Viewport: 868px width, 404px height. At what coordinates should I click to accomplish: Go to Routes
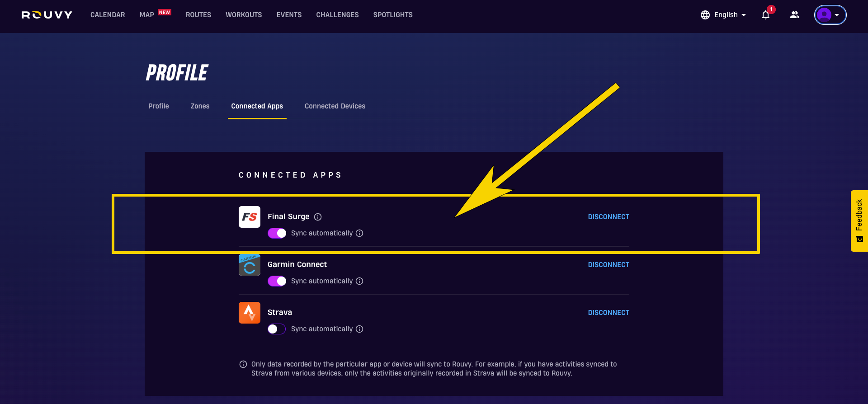[x=198, y=15]
